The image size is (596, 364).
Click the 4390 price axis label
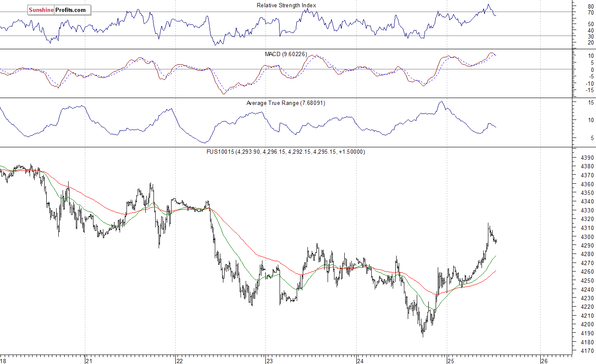[x=588, y=158]
